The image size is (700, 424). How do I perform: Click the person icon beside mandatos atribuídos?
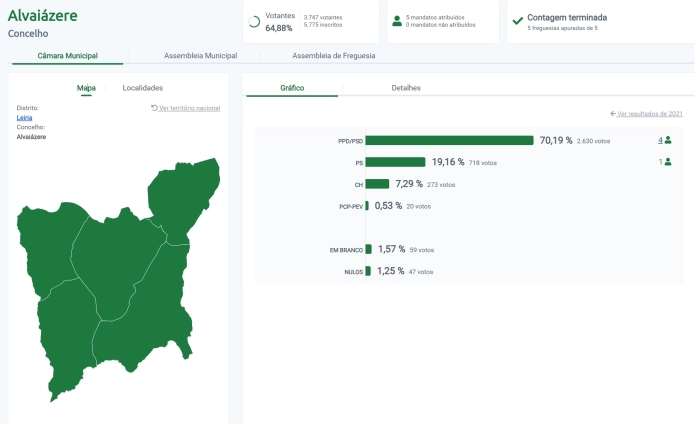397,21
